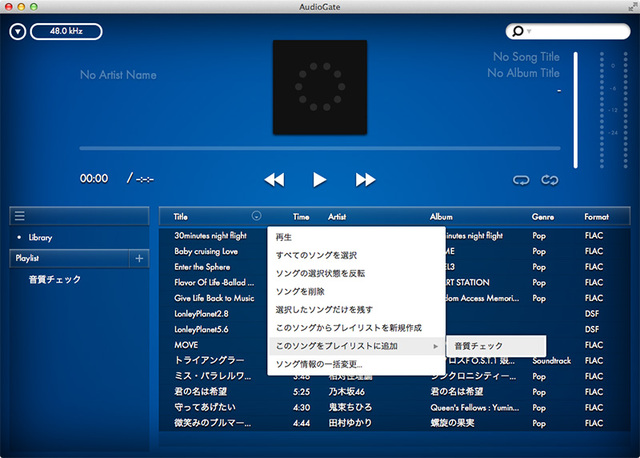Toggle the link/shuffle icon
The width and height of the screenshot is (640, 458).
[x=550, y=180]
